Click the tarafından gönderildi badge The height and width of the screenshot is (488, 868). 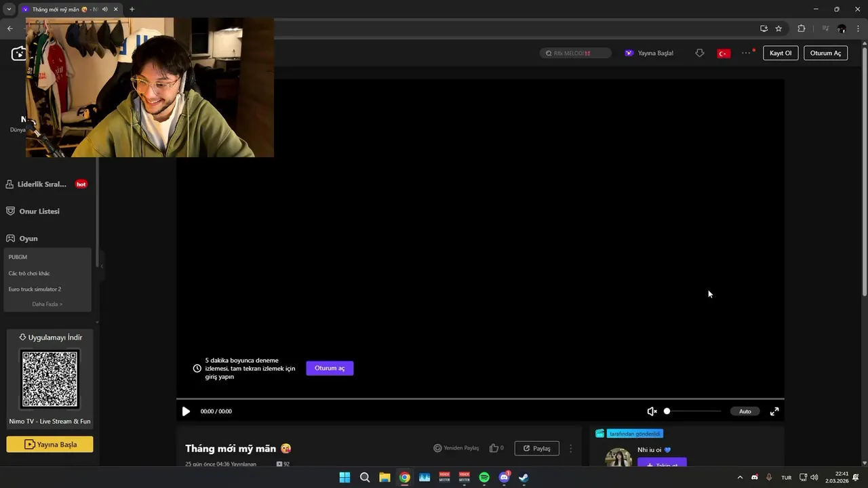[635, 434]
